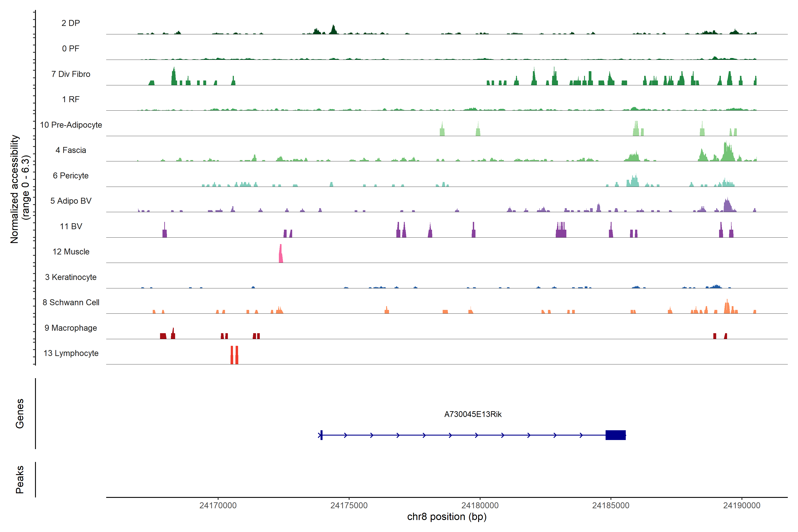This screenshot has height=532, width=798.
Task: Click the gene start marker on transcript
Action: tap(321, 435)
